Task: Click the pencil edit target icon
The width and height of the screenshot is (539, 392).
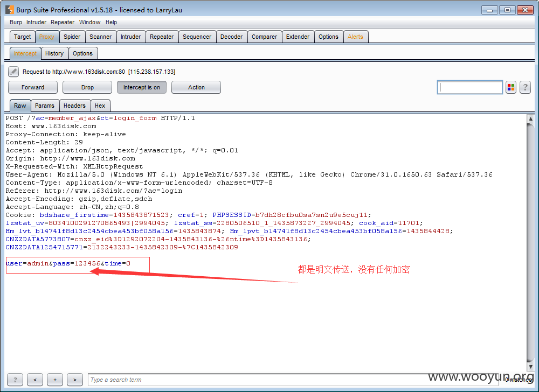Action: (x=13, y=72)
